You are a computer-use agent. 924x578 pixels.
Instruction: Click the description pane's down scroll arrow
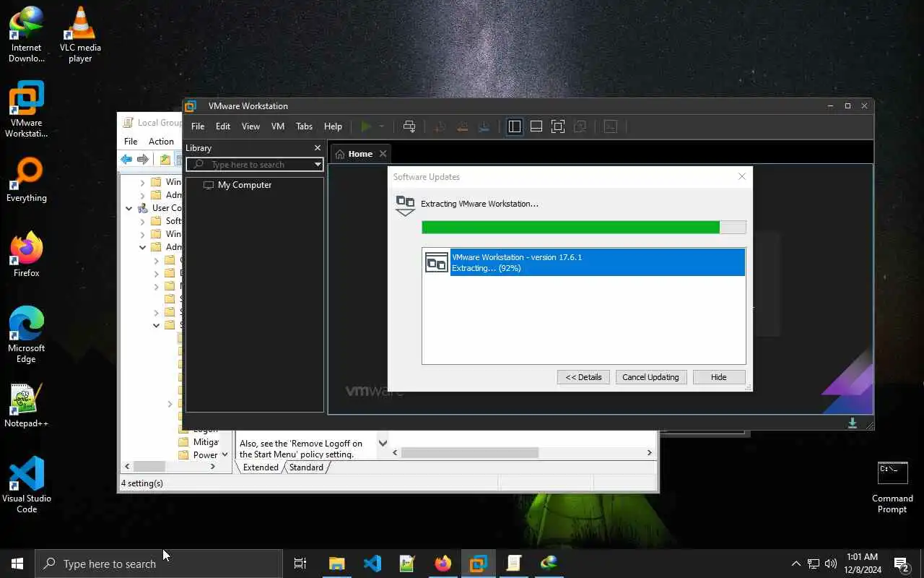tap(383, 443)
